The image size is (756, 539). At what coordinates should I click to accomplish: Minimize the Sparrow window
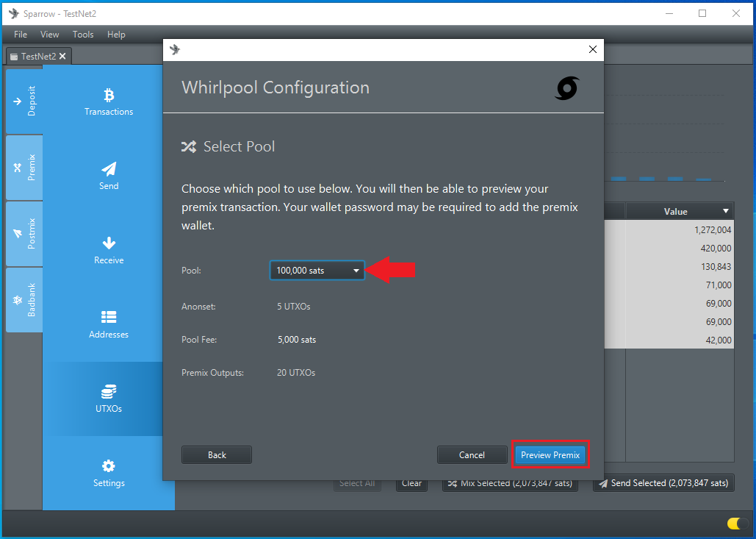(x=669, y=13)
